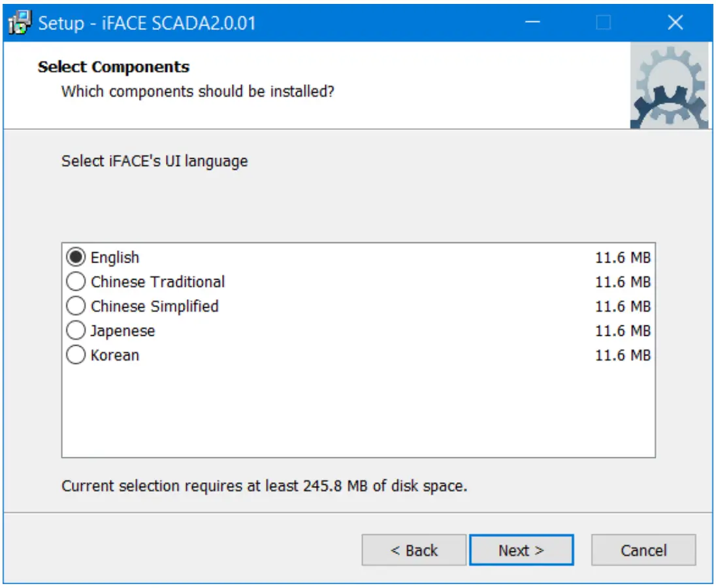Pick the Chinese Simplified radio option
This screenshot has width=716, height=588.
76,306
